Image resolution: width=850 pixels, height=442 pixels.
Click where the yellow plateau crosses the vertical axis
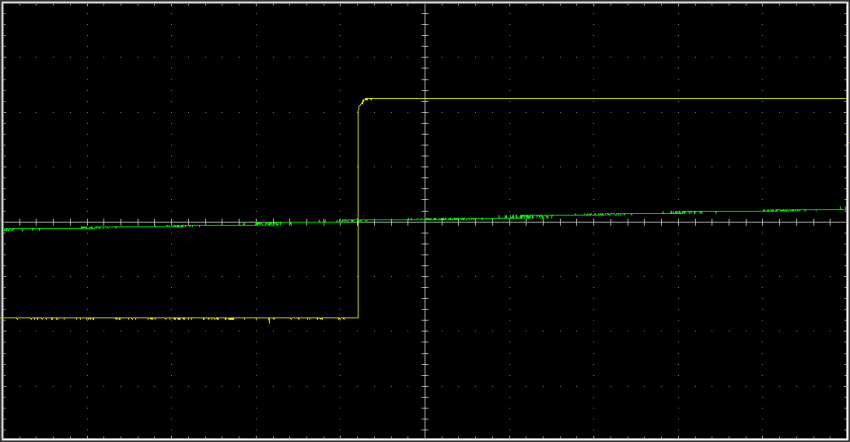click(x=425, y=99)
